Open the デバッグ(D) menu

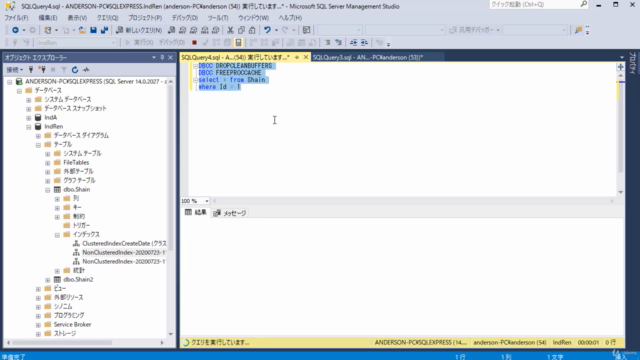click(x=184, y=18)
